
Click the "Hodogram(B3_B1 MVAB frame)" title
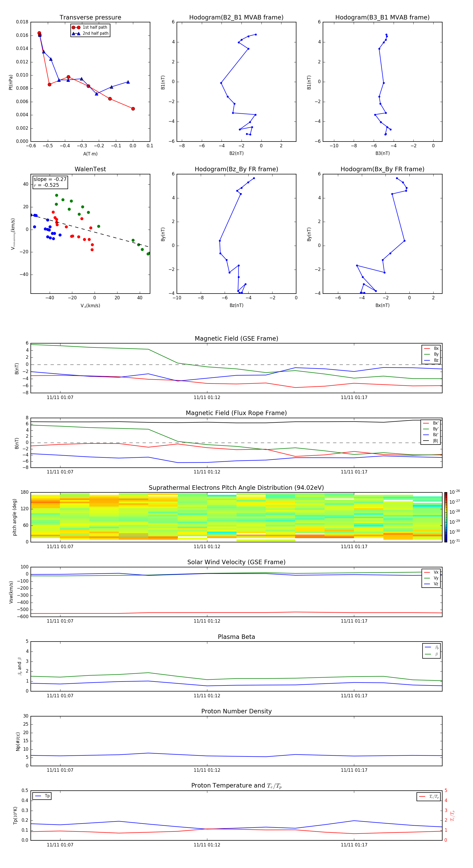click(x=382, y=18)
